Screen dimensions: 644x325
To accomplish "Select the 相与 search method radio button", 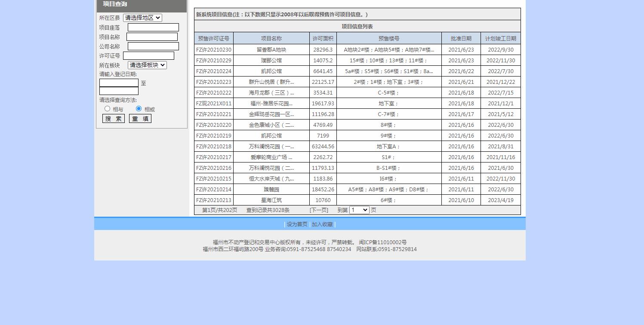I will tap(108, 108).
